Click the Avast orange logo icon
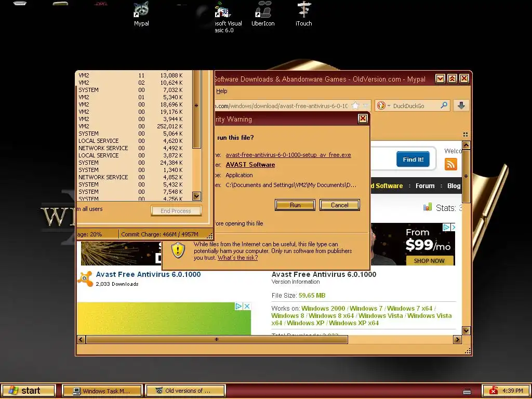Screen dimensions: 532x399 (85, 278)
